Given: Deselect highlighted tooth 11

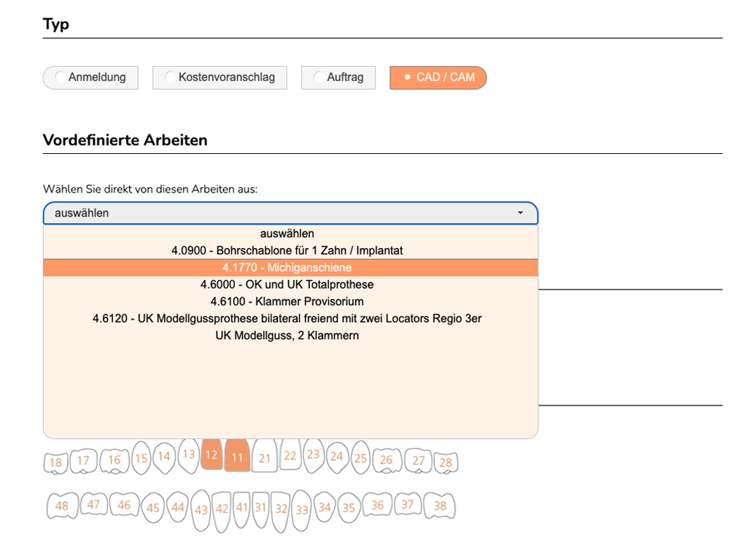Looking at the screenshot, I should (237, 456).
